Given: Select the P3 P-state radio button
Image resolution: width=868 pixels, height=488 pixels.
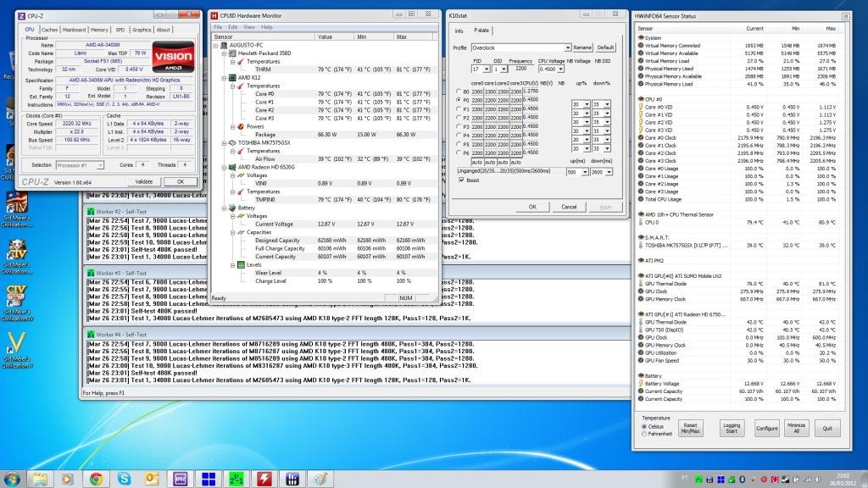Looking at the screenshot, I should (459, 127).
